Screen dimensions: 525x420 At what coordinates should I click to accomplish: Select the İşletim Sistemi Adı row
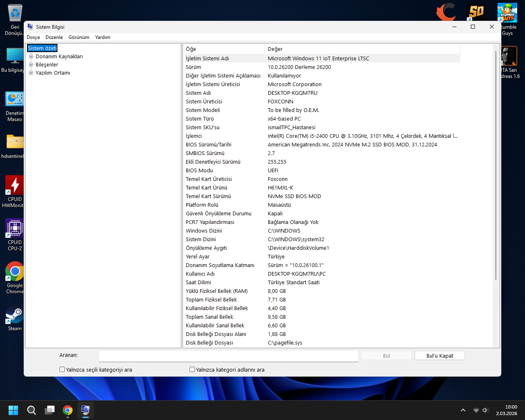pyautogui.click(x=322, y=59)
